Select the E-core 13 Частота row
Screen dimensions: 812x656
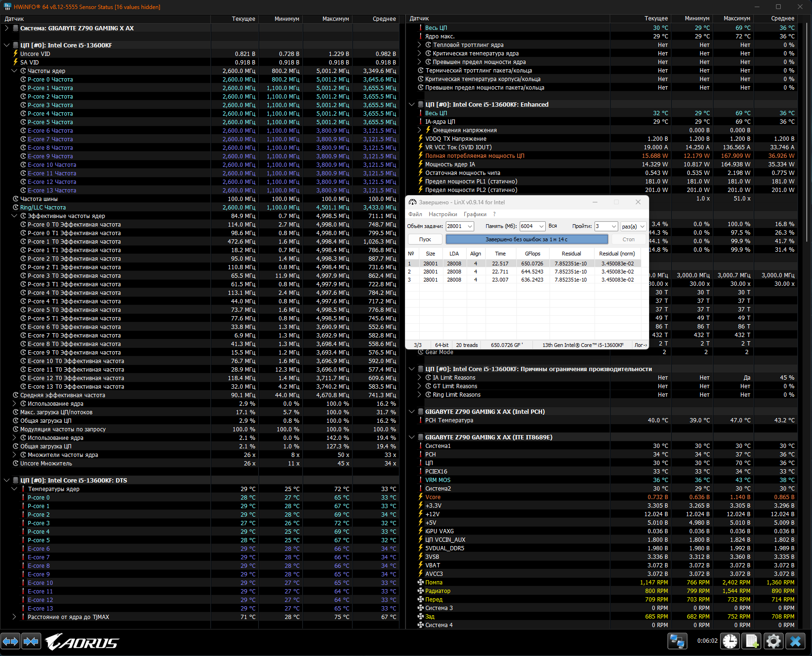coord(199,190)
